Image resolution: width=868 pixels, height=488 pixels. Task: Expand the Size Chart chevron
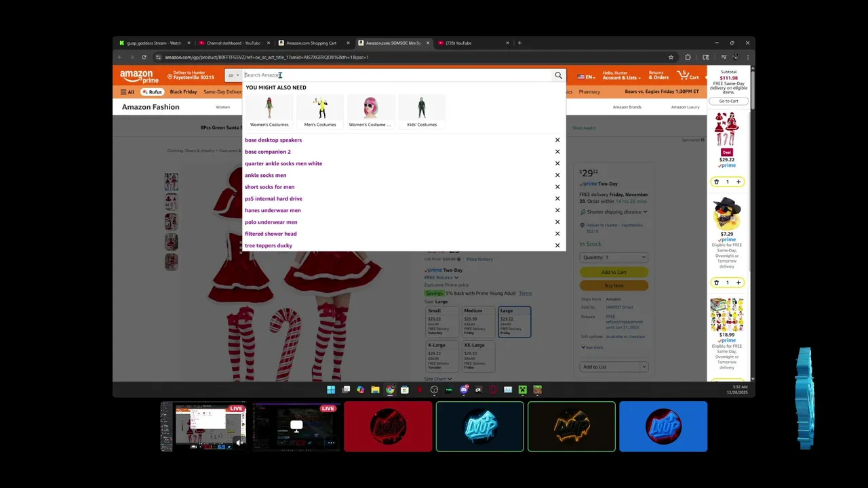[449, 379]
